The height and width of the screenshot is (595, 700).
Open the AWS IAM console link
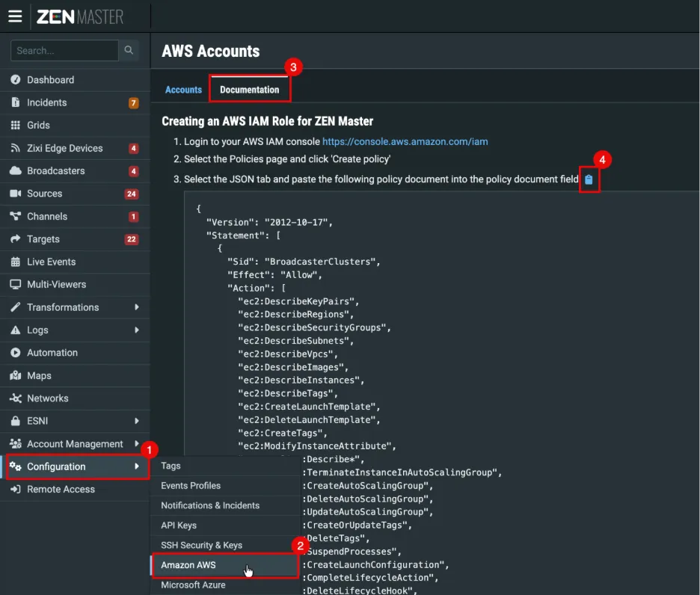coord(405,141)
